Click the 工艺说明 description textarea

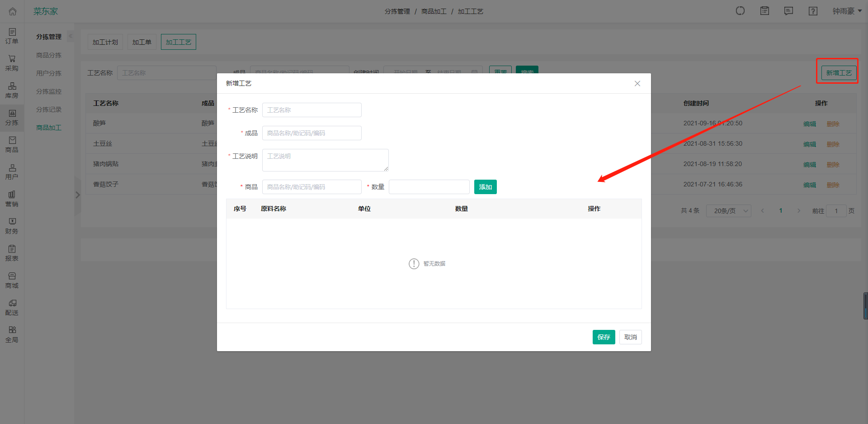tap(325, 160)
